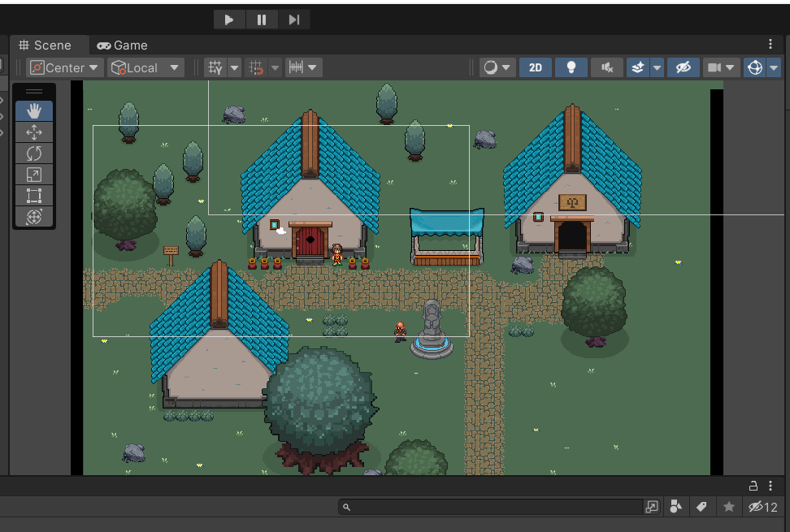This screenshot has width=790, height=532.
Task: Click the favorites star icon
Action: coord(729,508)
